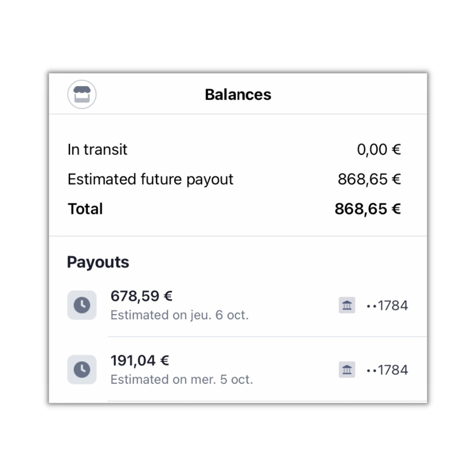Tap bank icon on the 6 oct. payout
Viewport: 476px width, 476px height.
click(x=347, y=305)
